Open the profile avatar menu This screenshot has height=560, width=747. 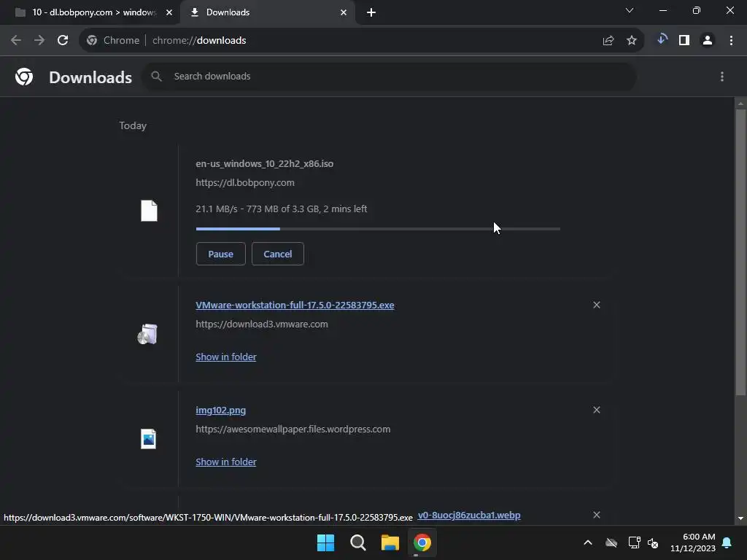pos(708,41)
